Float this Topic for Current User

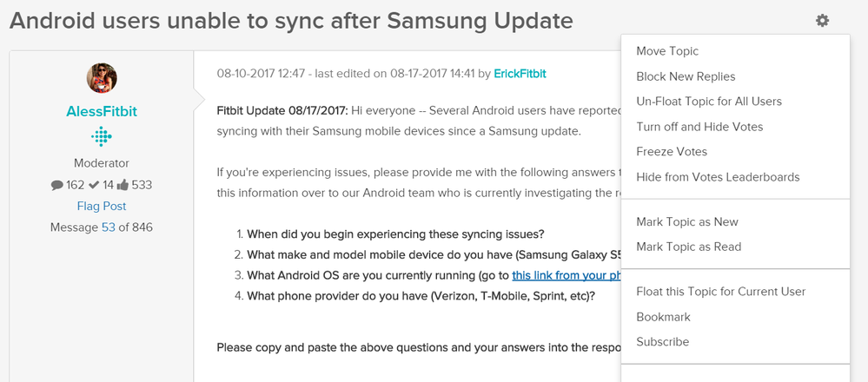click(x=721, y=291)
